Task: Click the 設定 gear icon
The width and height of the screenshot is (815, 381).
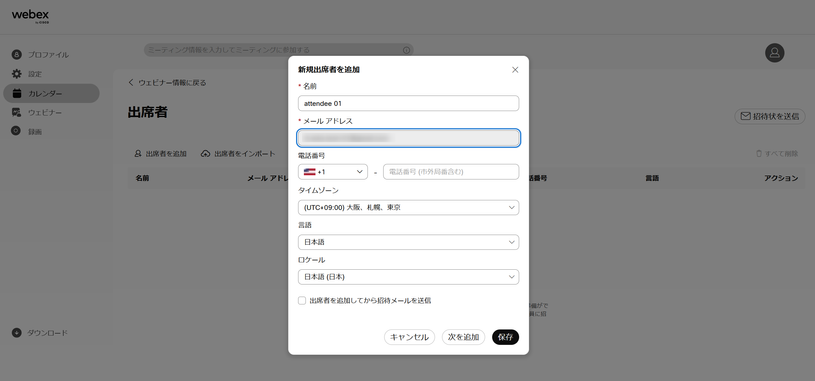Action: coord(17,74)
